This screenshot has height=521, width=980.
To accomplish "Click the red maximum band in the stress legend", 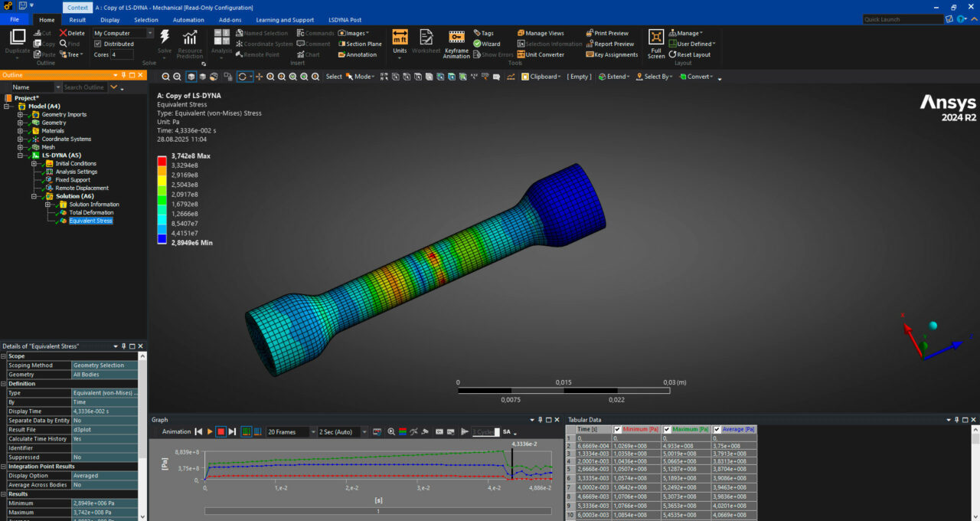I will coord(162,161).
